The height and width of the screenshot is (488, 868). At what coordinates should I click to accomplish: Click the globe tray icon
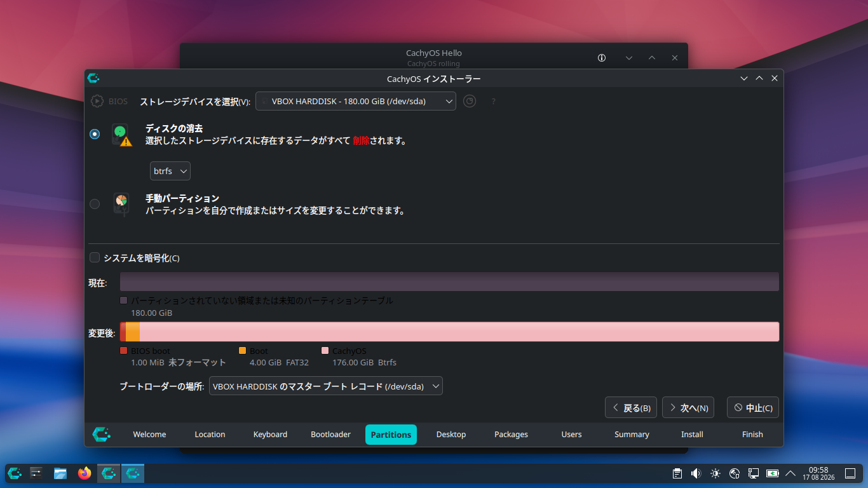click(735, 473)
